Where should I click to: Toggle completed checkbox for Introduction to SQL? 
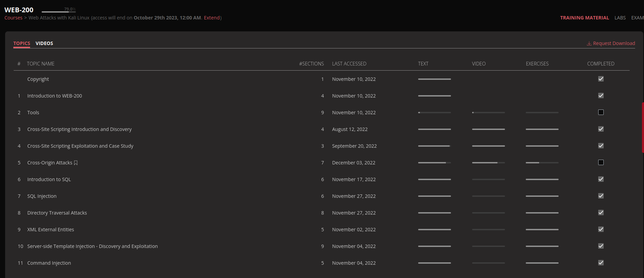pos(601,179)
